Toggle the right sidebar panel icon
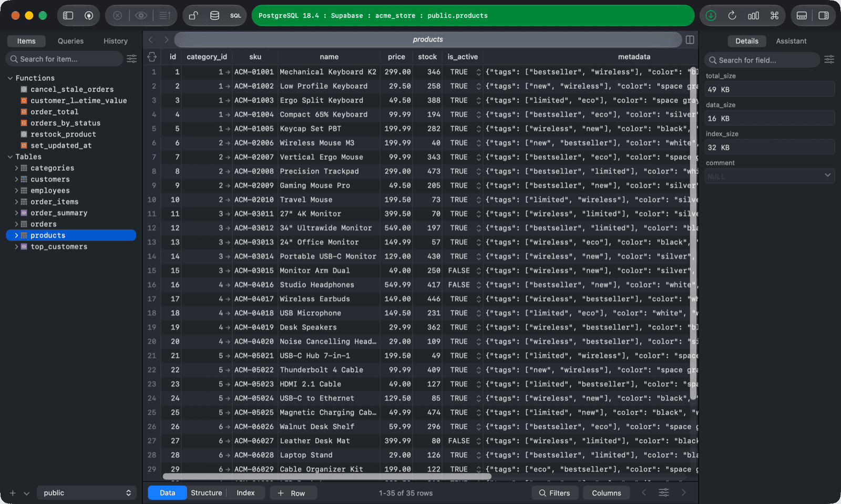The image size is (841, 504). 824,16
